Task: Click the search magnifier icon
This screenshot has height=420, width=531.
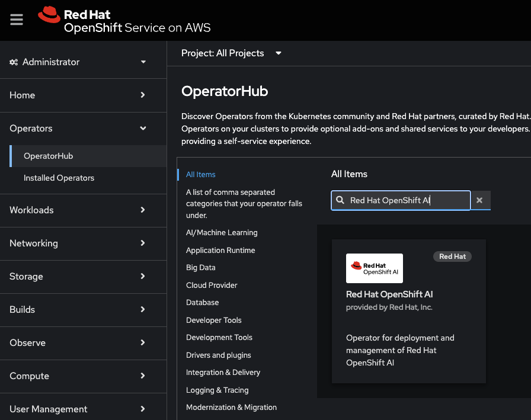Action: (340, 200)
